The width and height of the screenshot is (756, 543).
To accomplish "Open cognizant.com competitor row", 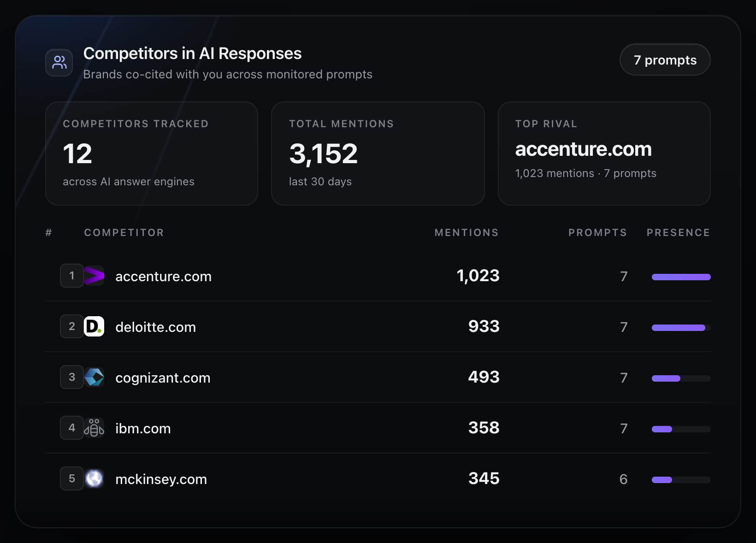I will tap(378, 378).
